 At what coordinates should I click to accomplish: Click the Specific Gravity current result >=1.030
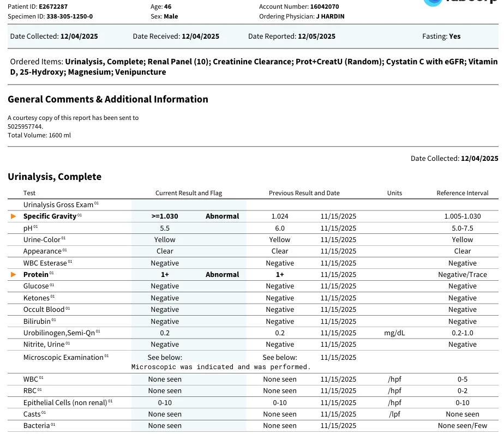pos(165,216)
